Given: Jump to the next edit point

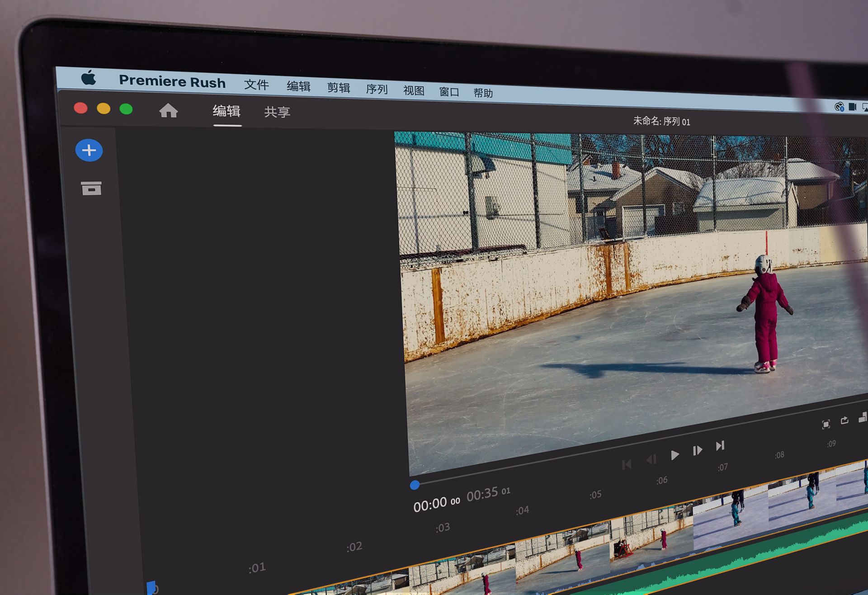Looking at the screenshot, I should coord(720,446).
